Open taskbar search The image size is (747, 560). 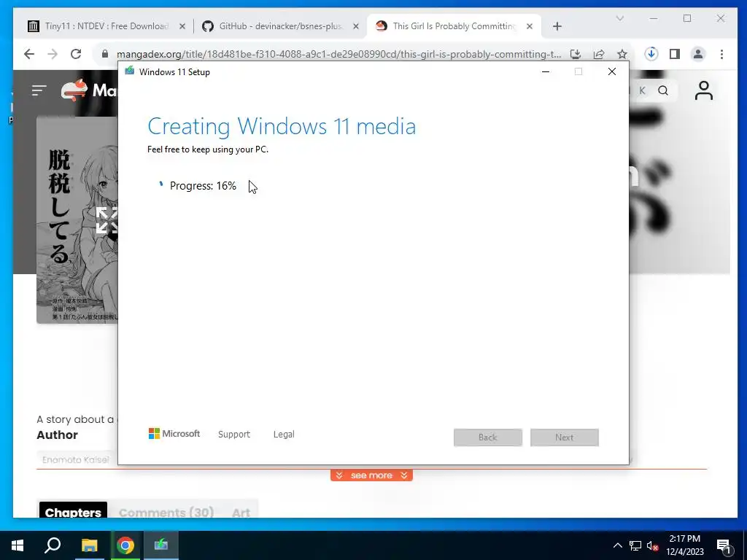point(53,545)
